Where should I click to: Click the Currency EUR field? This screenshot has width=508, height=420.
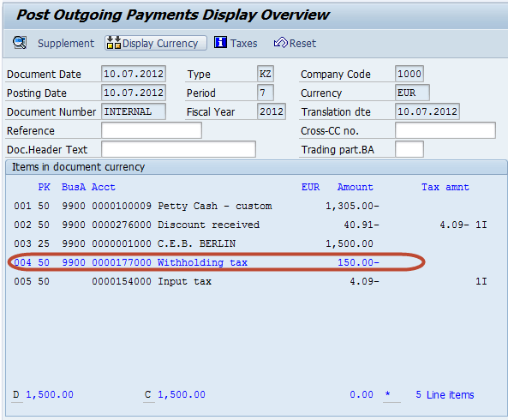(412, 93)
